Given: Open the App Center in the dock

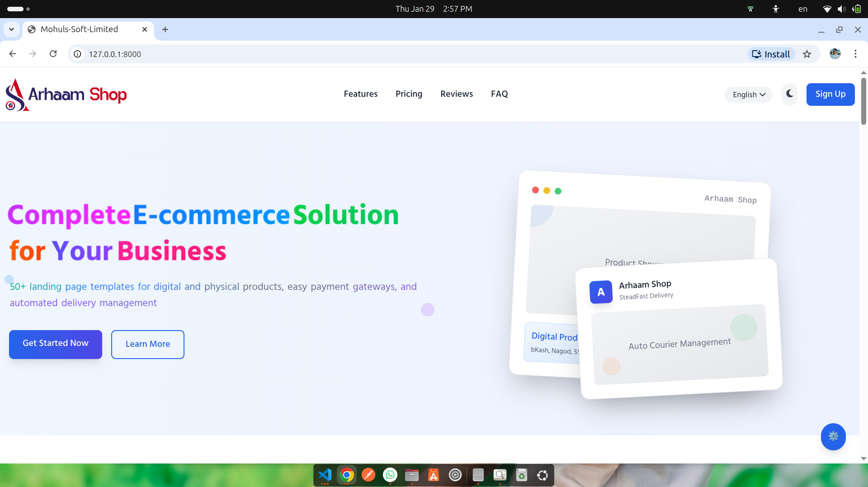Looking at the screenshot, I should [434, 475].
